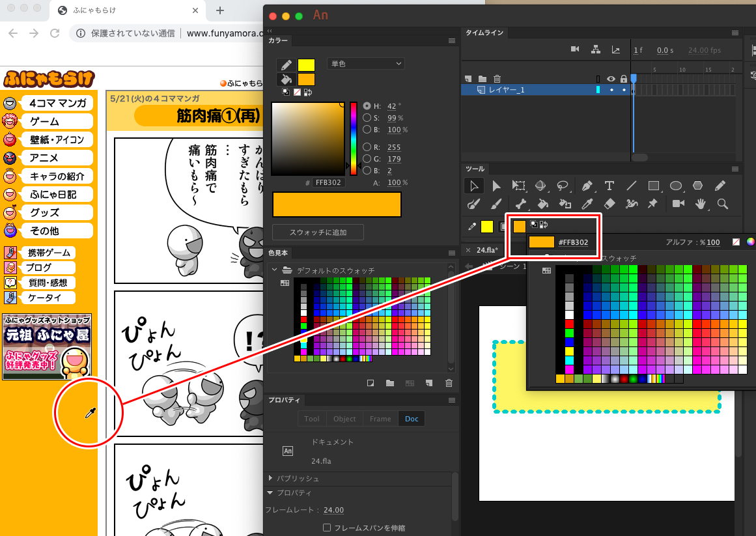The image size is (756, 536).
Task: Select the Zoom magnifier tool
Action: (722, 204)
